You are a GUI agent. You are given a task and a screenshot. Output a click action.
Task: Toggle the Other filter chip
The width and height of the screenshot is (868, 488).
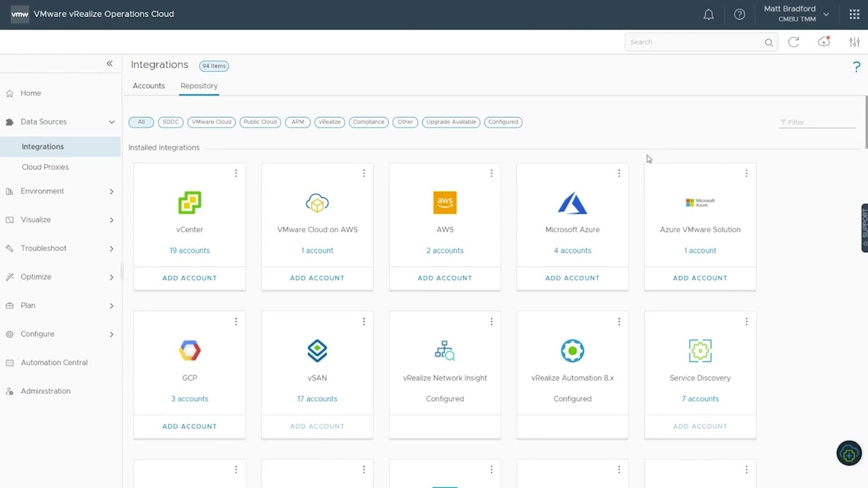point(406,122)
